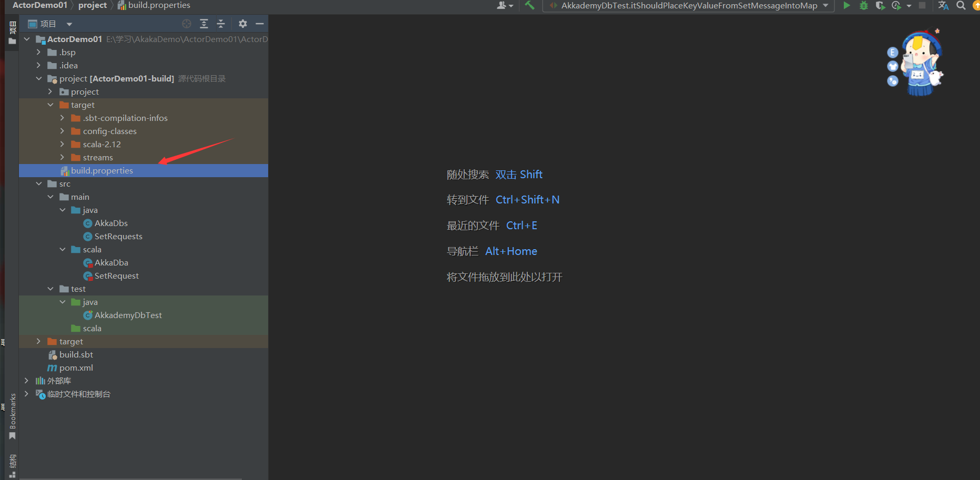
Task: Open the build.sbt file
Action: tap(76, 354)
